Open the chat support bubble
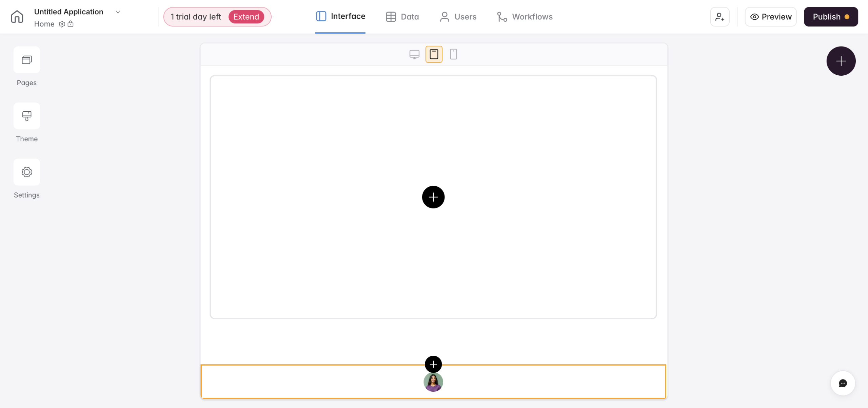The image size is (868, 408). pyautogui.click(x=843, y=383)
